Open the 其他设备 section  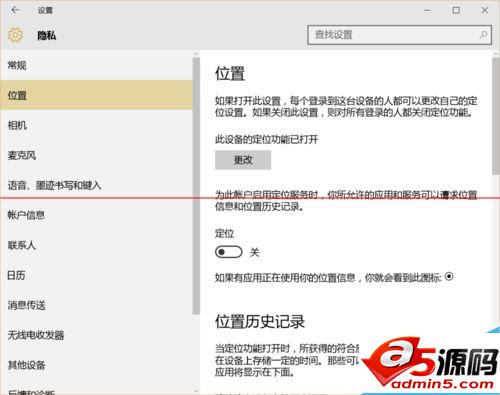(96, 365)
